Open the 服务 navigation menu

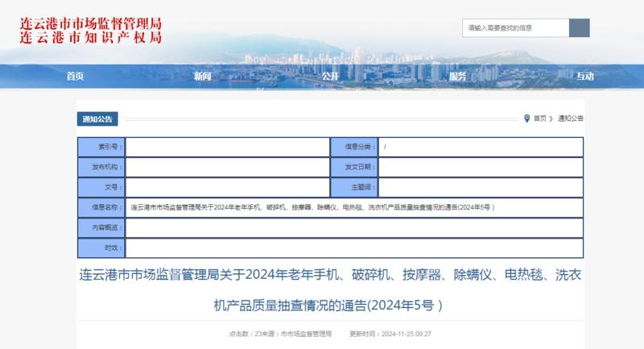pos(457,76)
